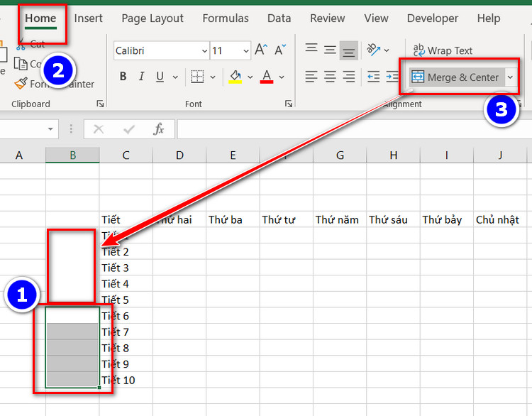532x416 pixels.
Task: Select column B header
Action: tap(72, 155)
